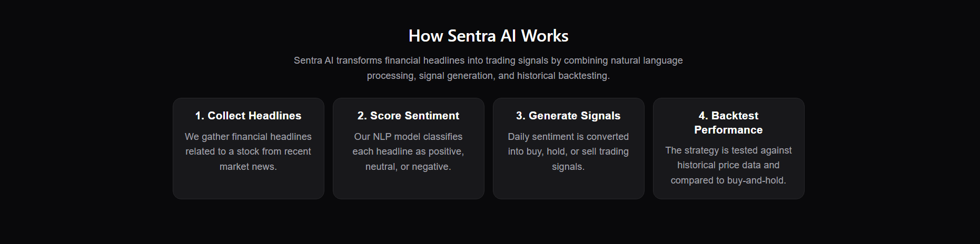Click the 'historical price data and' line
This screenshot has height=244, width=980.
pyautogui.click(x=729, y=165)
